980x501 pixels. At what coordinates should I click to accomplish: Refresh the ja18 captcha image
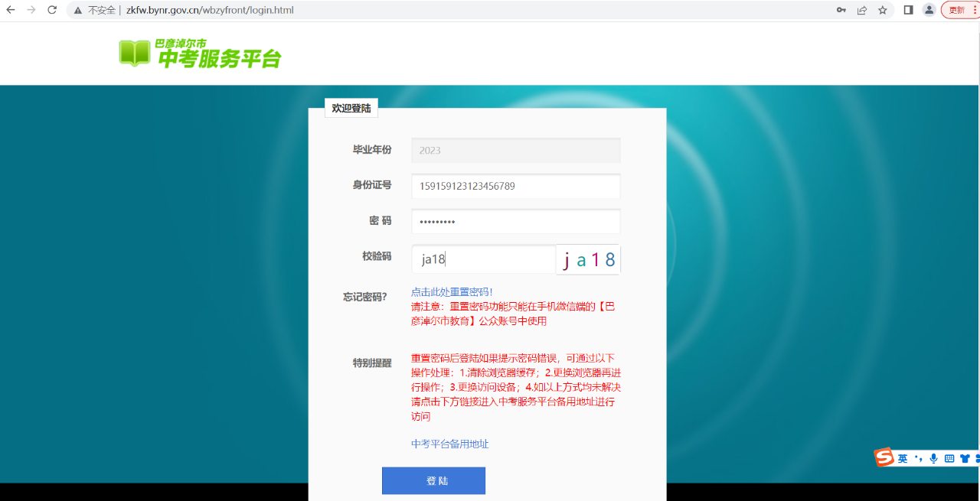[588, 259]
